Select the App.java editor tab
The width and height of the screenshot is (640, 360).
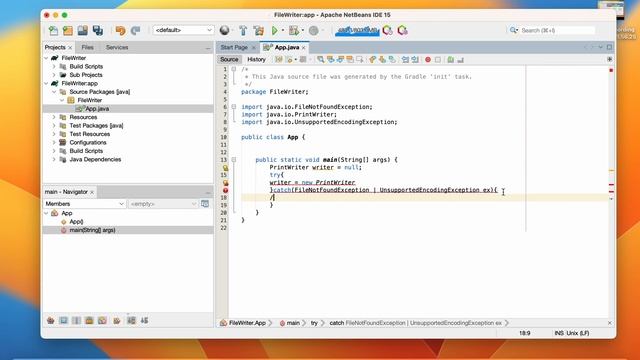click(287, 47)
